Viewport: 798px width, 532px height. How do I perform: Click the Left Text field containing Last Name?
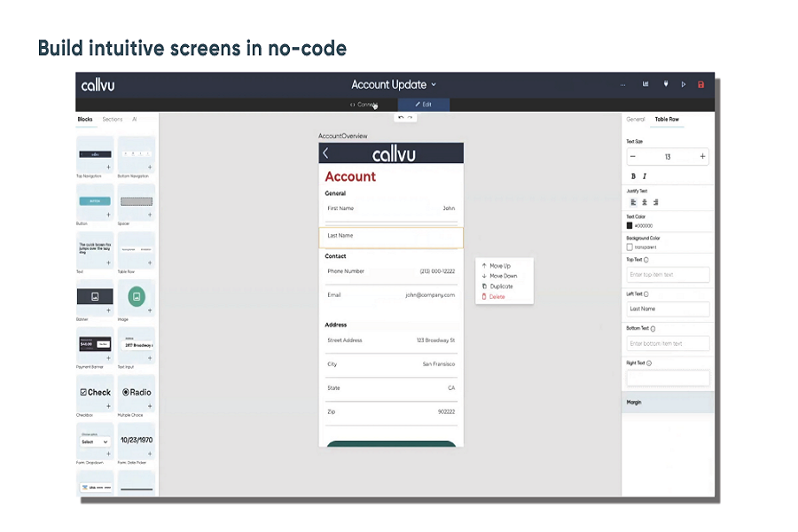(x=668, y=309)
